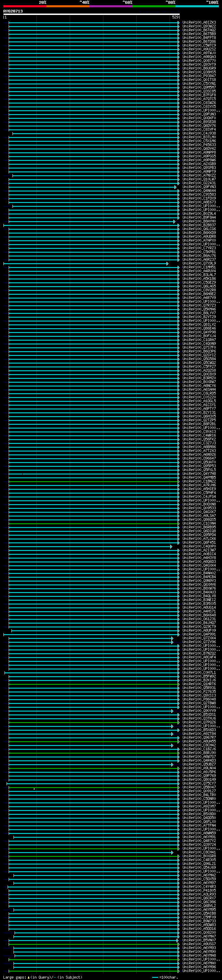
Task: Click the purple ~60% identity legend segment
Action: point(111,6)
